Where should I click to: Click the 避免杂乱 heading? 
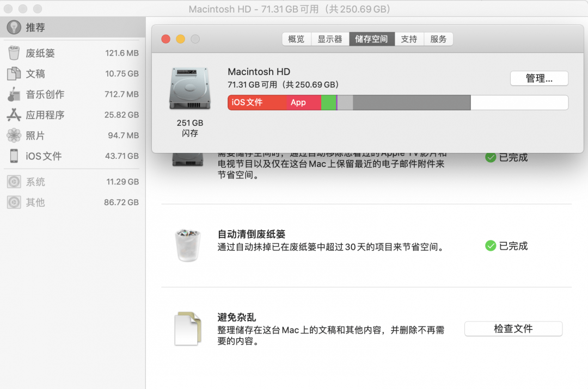pyautogui.click(x=237, y=317)
